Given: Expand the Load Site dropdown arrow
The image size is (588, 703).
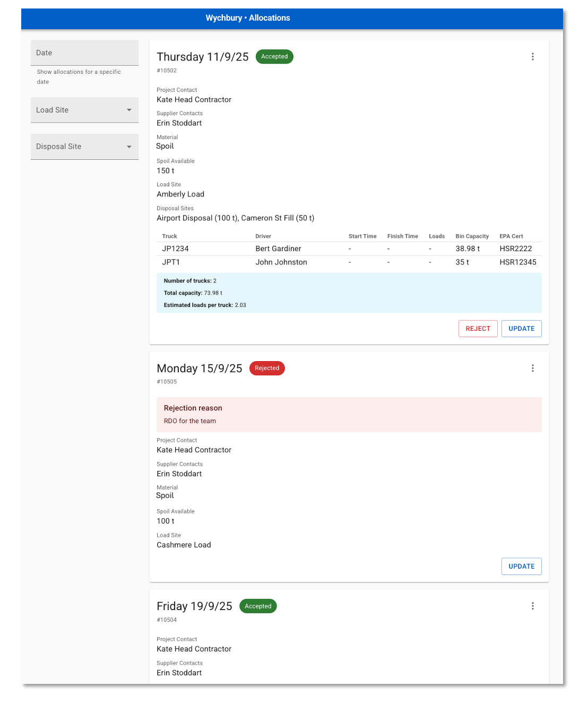Looking at the screenshot, I should click(x=129, y=110).
